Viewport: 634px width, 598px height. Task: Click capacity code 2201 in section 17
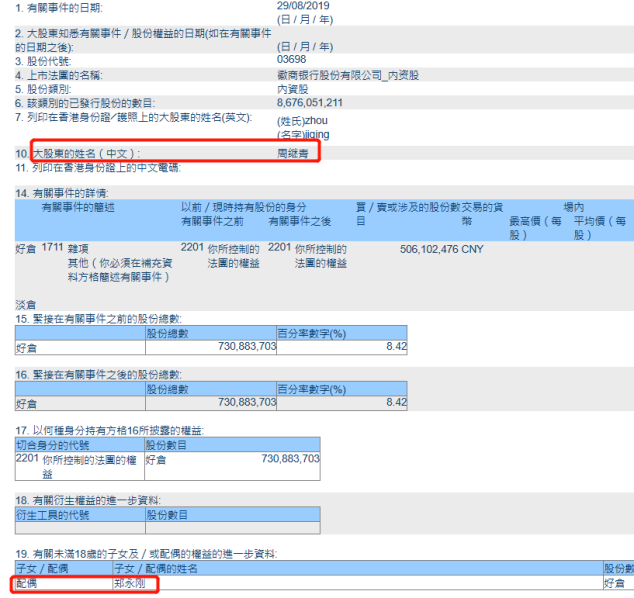pyautogui.click(x=27, y=459)
